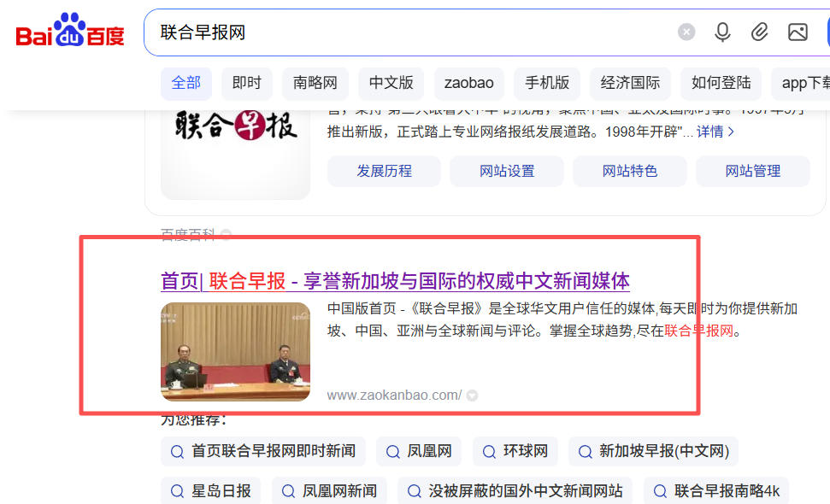This screenshot has width=830, height=504.
Task: Go to Baidu homepage via logo
Action: [70, 30]
